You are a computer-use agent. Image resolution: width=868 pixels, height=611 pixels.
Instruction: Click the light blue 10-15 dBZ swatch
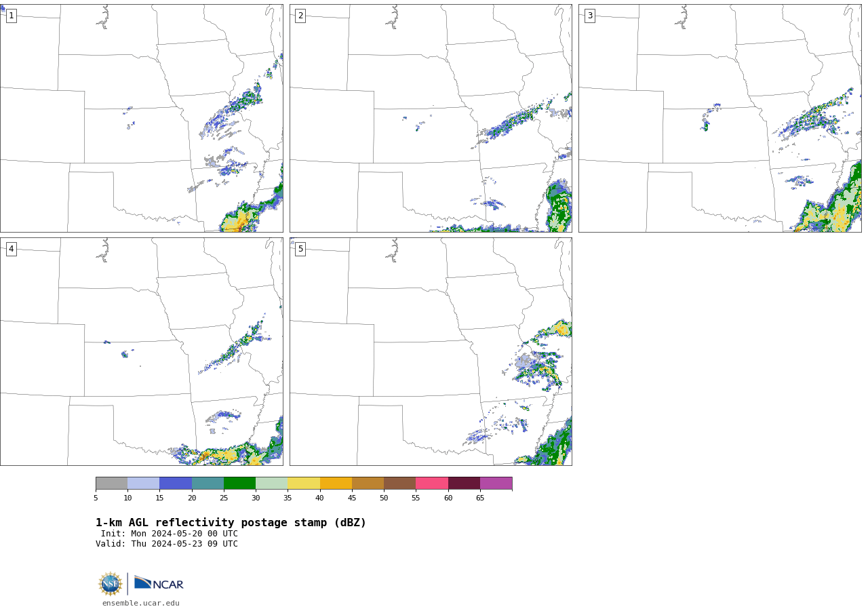[144, 483]
